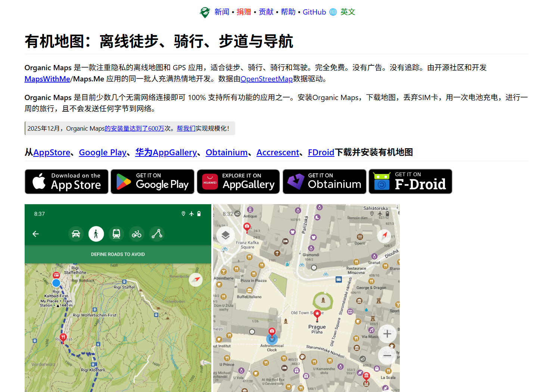Click the Organic Maps logo icon
Screen dimensions: 548x392
pos(205,12)
